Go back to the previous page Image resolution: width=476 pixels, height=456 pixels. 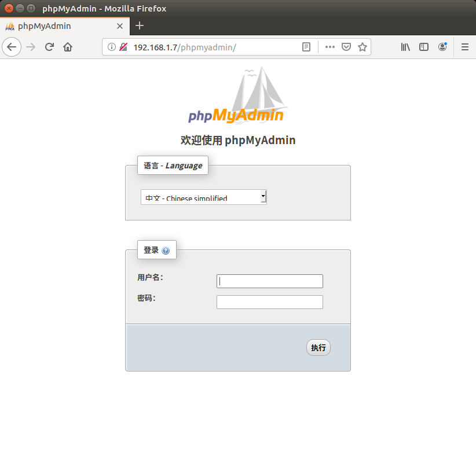[12, 47]
